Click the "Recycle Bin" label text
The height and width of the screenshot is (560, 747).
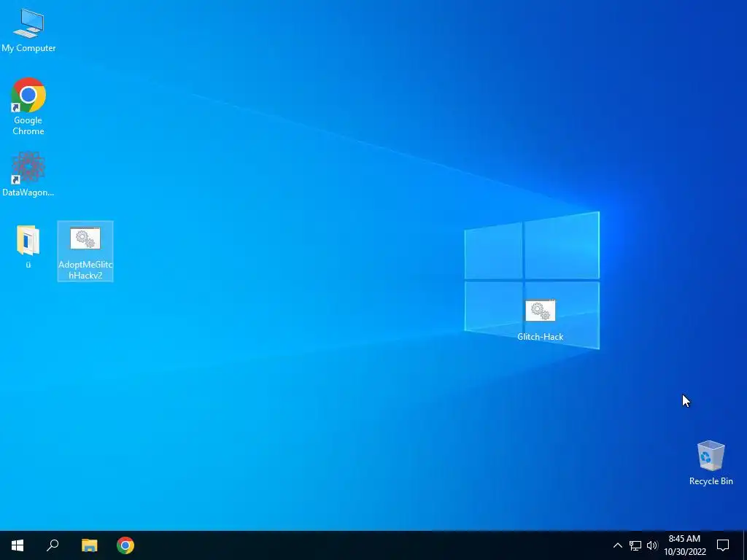pos(711,481)
